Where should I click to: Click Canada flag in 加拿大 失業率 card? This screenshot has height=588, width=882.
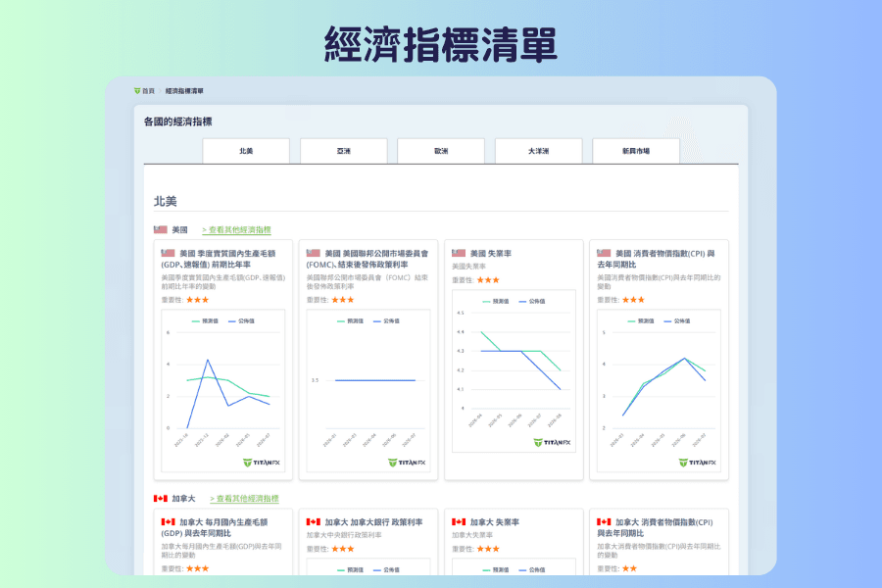click(x=459, y=522)
